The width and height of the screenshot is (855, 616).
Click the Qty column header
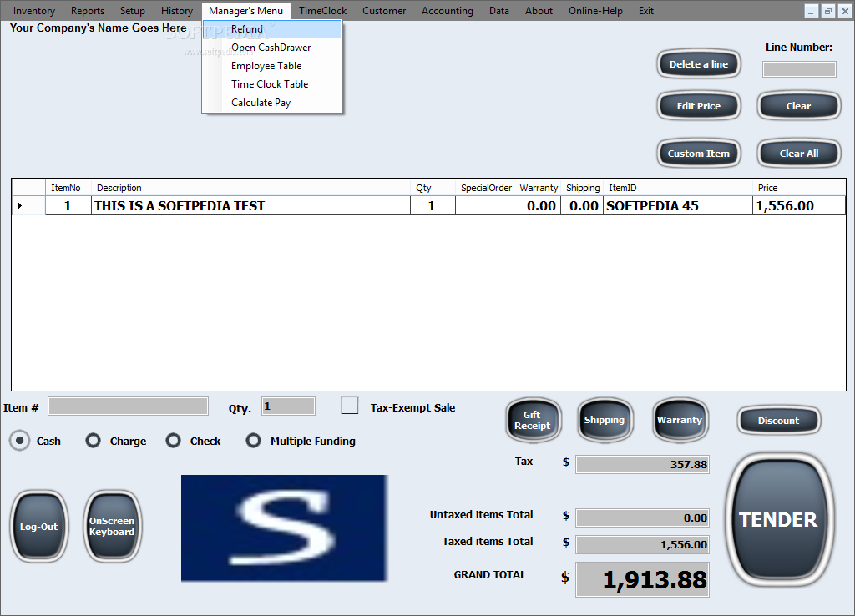click(433, 188)
